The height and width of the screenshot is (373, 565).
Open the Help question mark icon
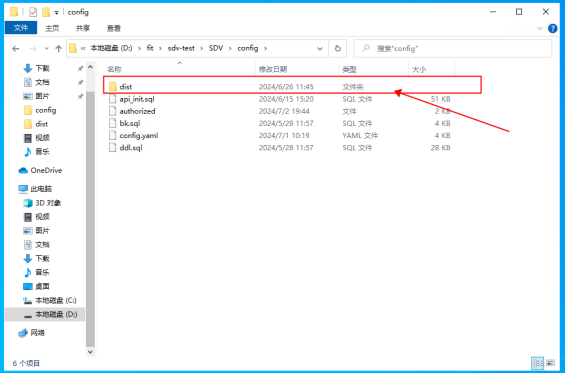click(x=552, y=28)
